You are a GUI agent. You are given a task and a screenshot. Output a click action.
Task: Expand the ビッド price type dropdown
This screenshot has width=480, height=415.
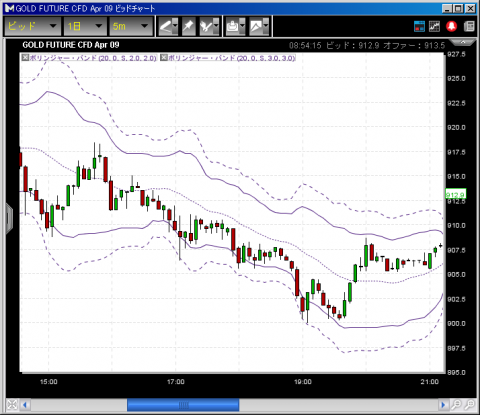pos(32,26)
